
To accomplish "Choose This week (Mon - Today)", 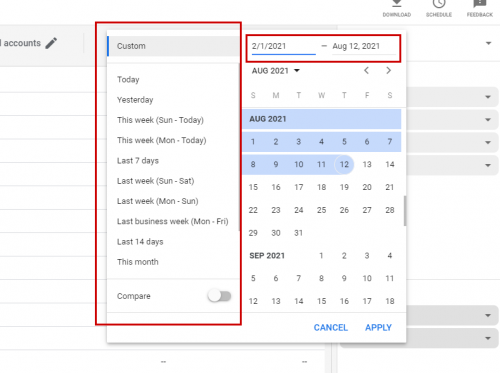I will tap(162, 140).
